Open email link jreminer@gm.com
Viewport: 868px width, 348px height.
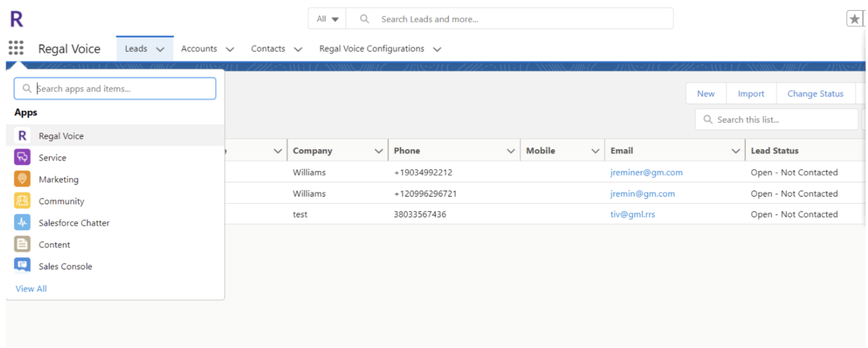[646, 172]
